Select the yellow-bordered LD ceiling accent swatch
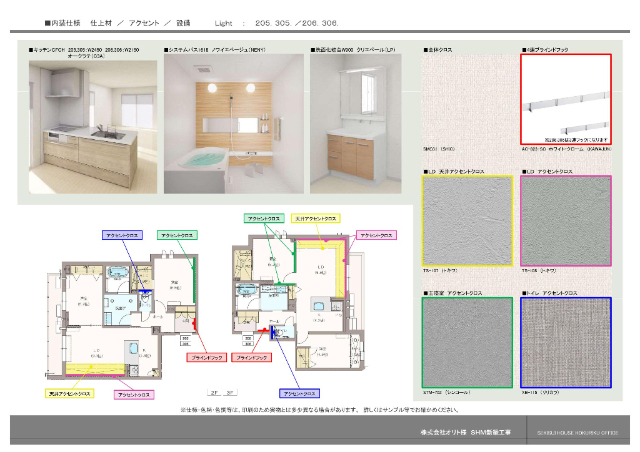The height and width of the screenshot is (452, 640). (x=468, y=222)
